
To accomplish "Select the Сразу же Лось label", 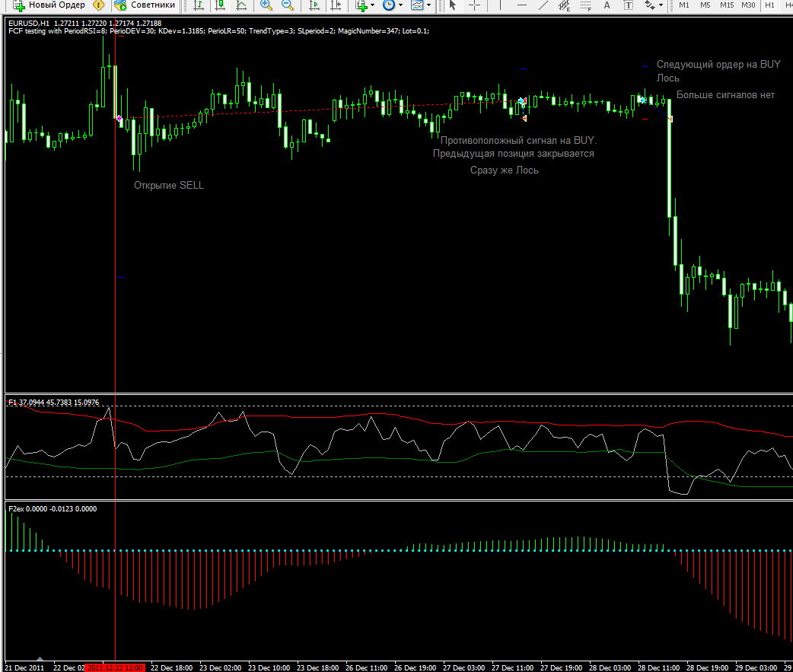I will click(x=505, y=170).
